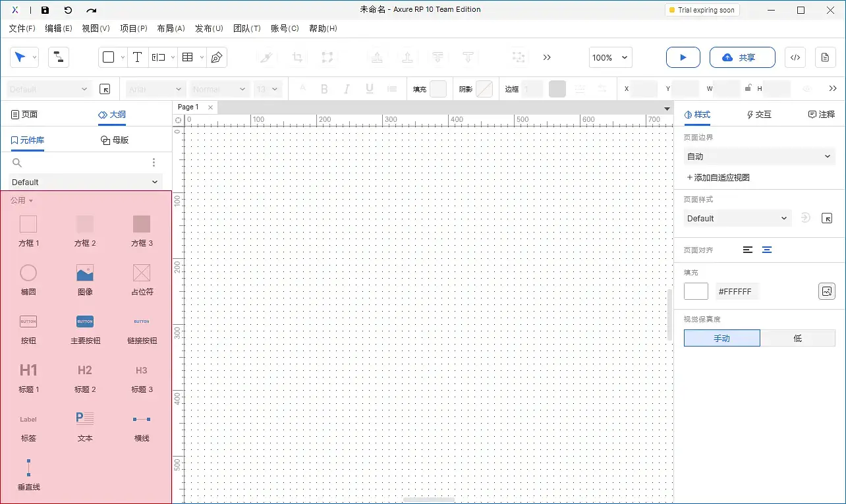Open the Default widget library dropdown
The height and width of the screenshot is (504, 846).
point(84,182)
